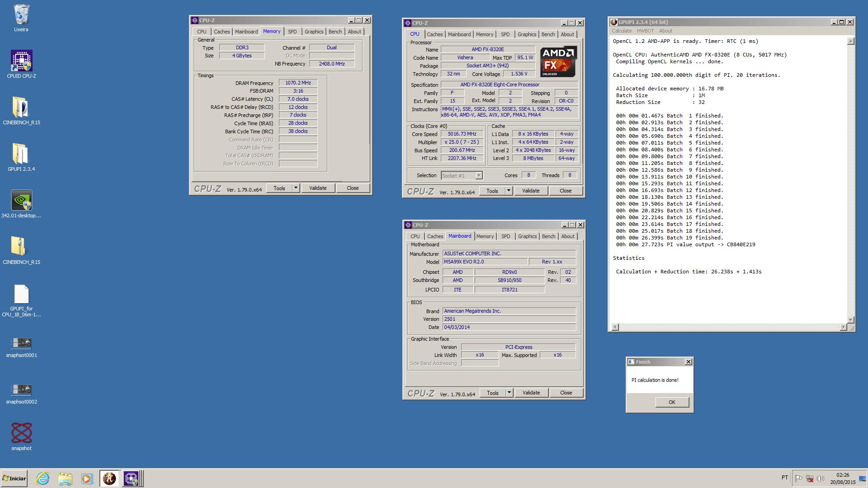Open Windows Explorer folder from taskbar
The image size is (868, 488).
(x=65, y=479)
